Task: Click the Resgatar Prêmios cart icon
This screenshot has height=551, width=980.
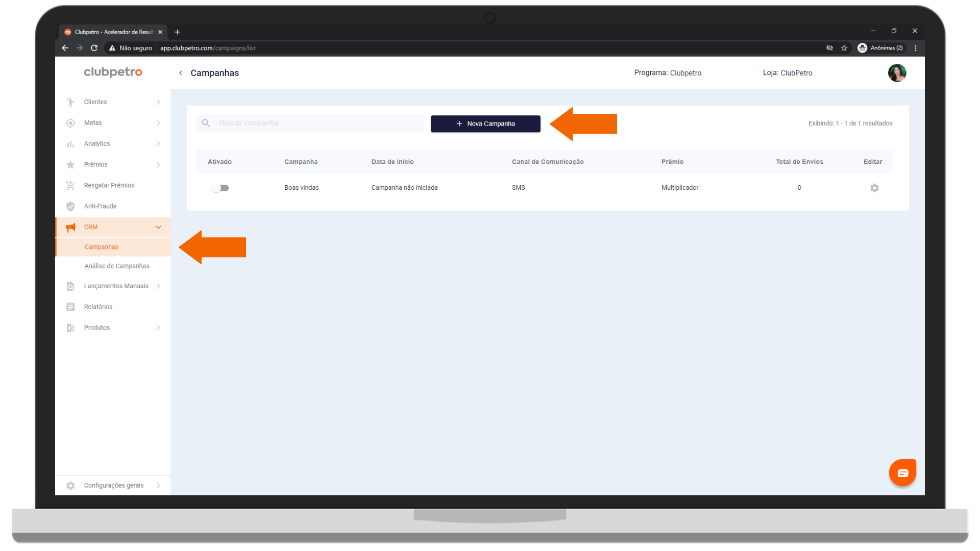Action: tap(70, 185)
